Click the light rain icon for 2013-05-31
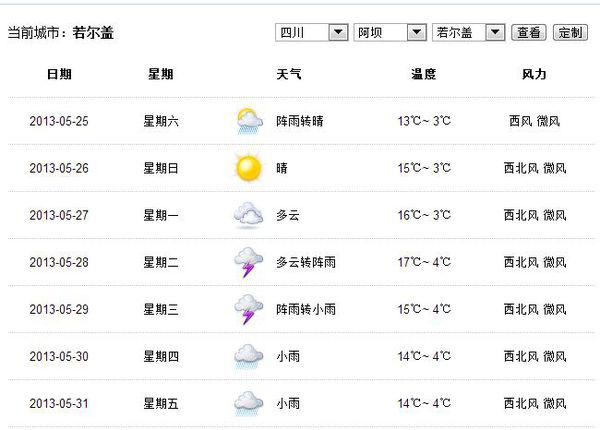Screen dimensions: 600x430 click(248, 404)
